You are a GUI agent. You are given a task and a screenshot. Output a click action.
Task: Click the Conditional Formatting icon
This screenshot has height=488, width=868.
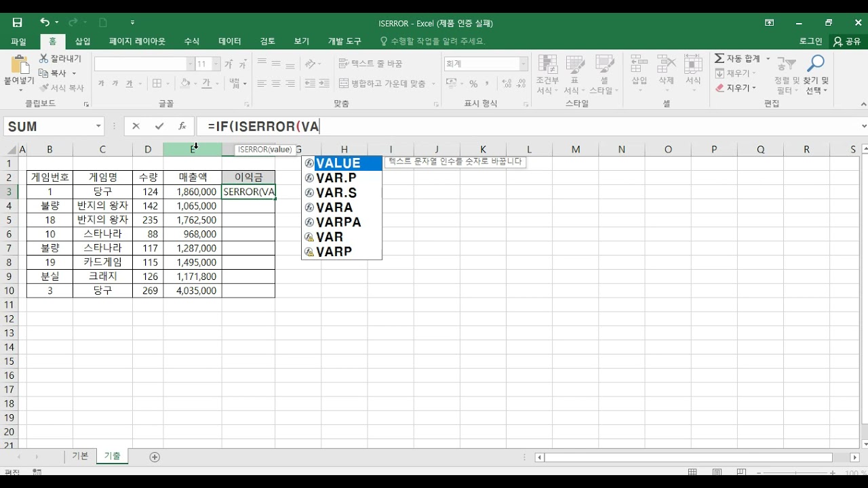pos(547,64)
